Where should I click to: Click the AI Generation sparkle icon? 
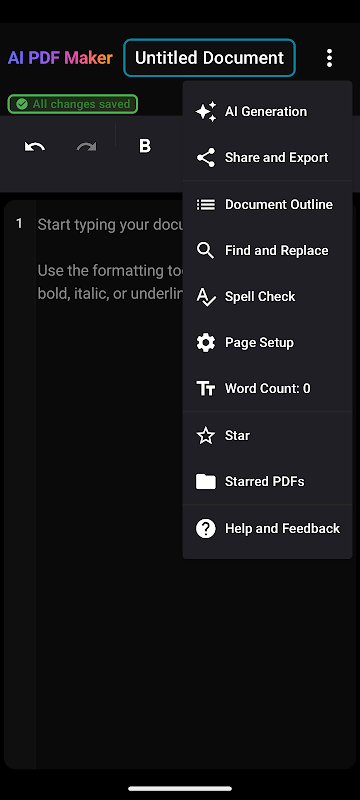pos(205,111)
